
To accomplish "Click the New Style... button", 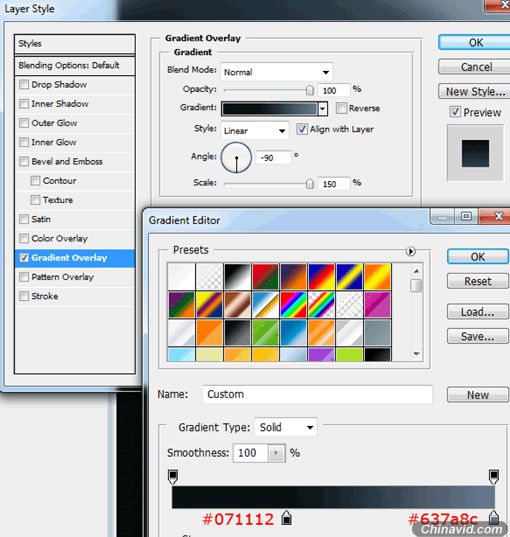I will tap(475, 91).
